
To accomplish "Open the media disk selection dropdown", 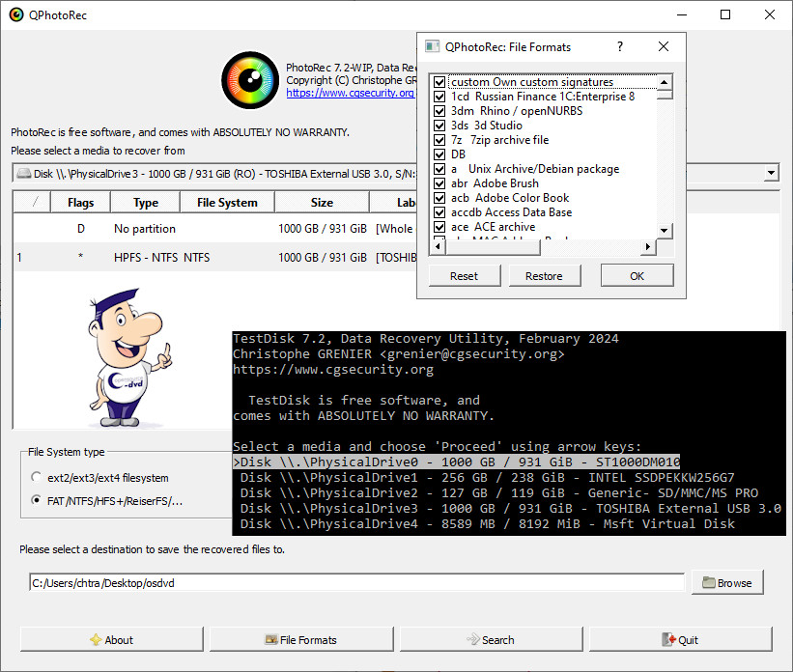I will (771, 173).
